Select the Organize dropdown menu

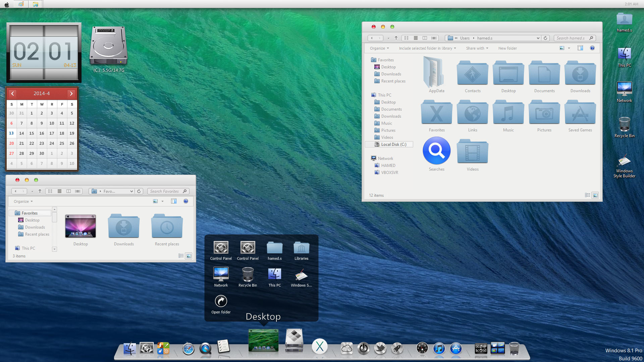tap(379, 48)
